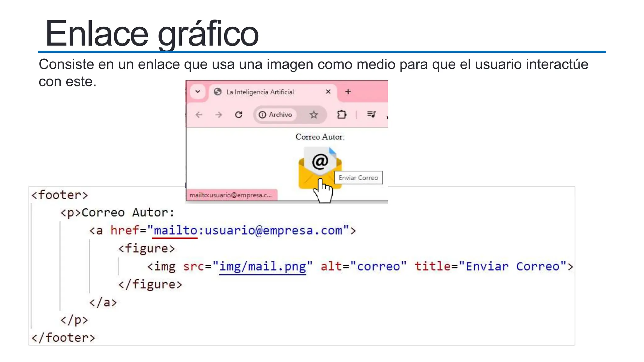Click the Archivo site info chip

click(275, 115)
